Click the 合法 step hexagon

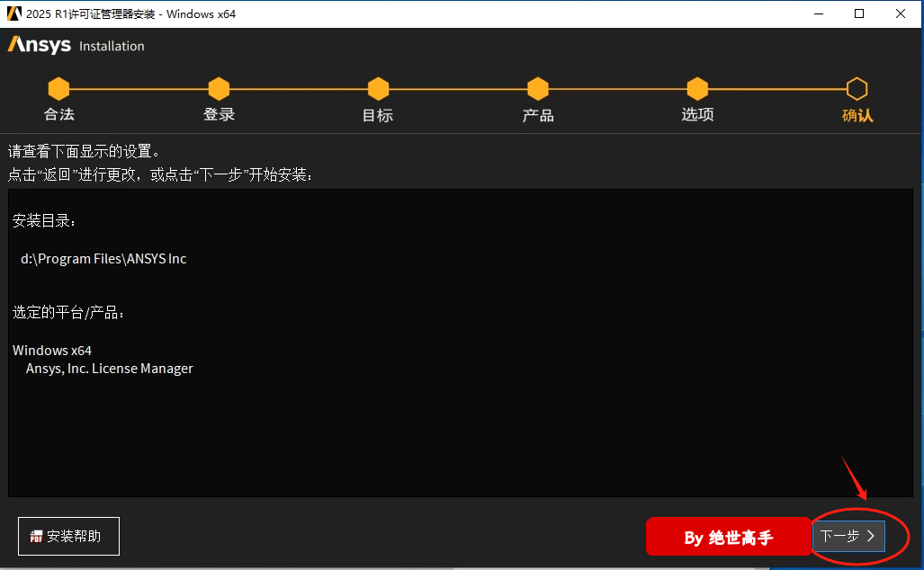(x=58, y=89)
